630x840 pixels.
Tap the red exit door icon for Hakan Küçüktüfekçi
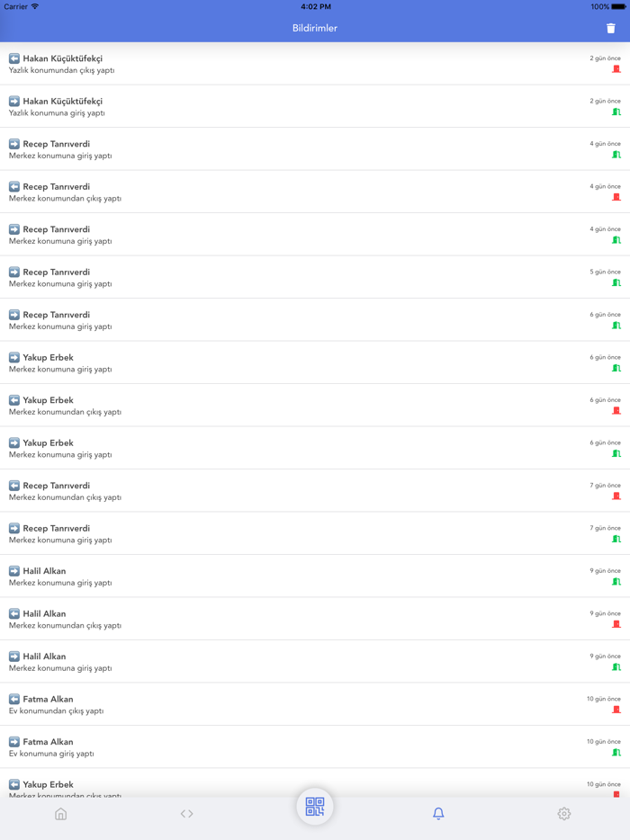pos(616,69)
